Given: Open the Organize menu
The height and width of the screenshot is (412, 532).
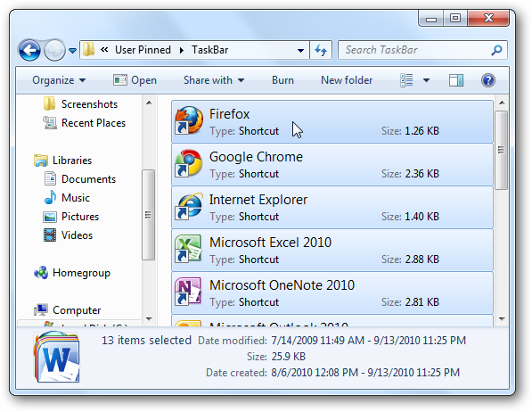Looking at the screenshot, I should (59, 80).
